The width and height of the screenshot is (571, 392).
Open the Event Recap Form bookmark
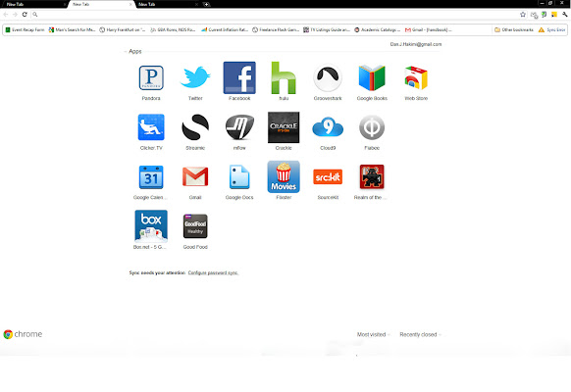[25, 29]
